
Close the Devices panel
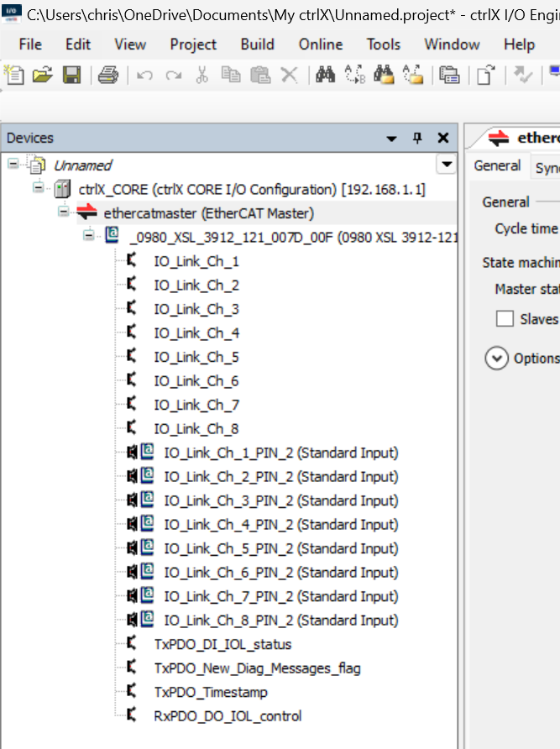pos(443,138)
